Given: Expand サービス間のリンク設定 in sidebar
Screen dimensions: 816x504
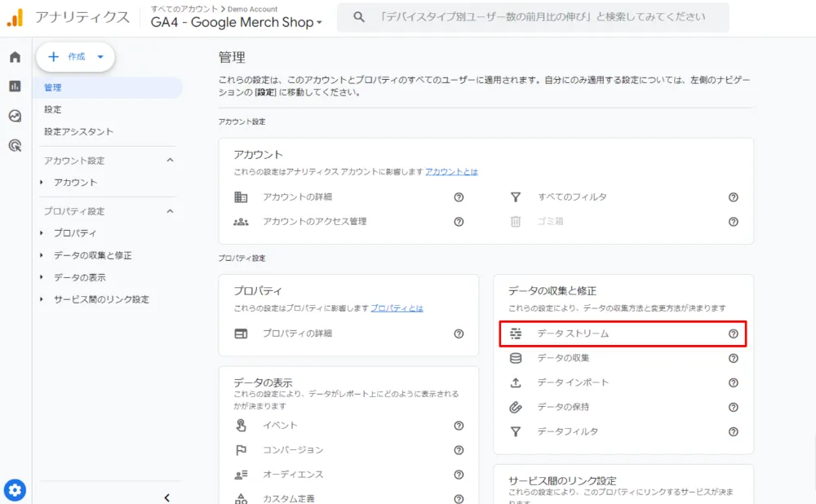Looking at the screenshot, I should [x=41, y=299].
